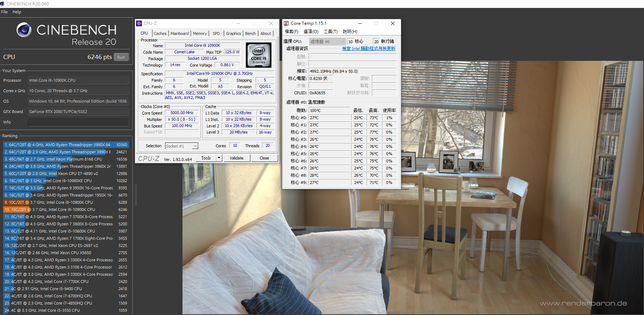Image resolution: width=644 pixels, height=315 pixels.
Task: Click the GFX Board field
Action: (x=78, y=112)
